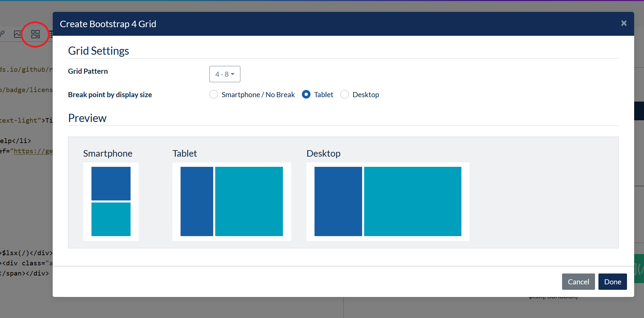Click the image icon in the editor toolbar
Screen dimensions: 644x318
click(x=18, y=34)
